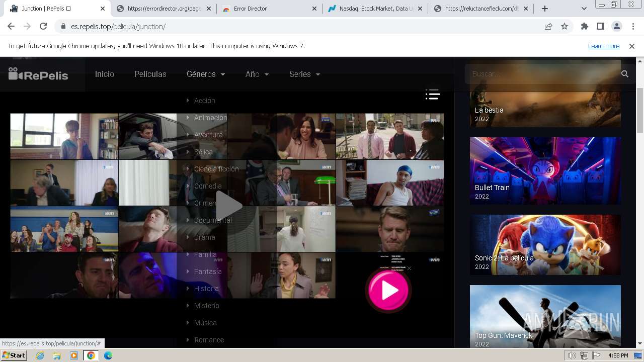Click the share page icon in address bar

[548, 26]
